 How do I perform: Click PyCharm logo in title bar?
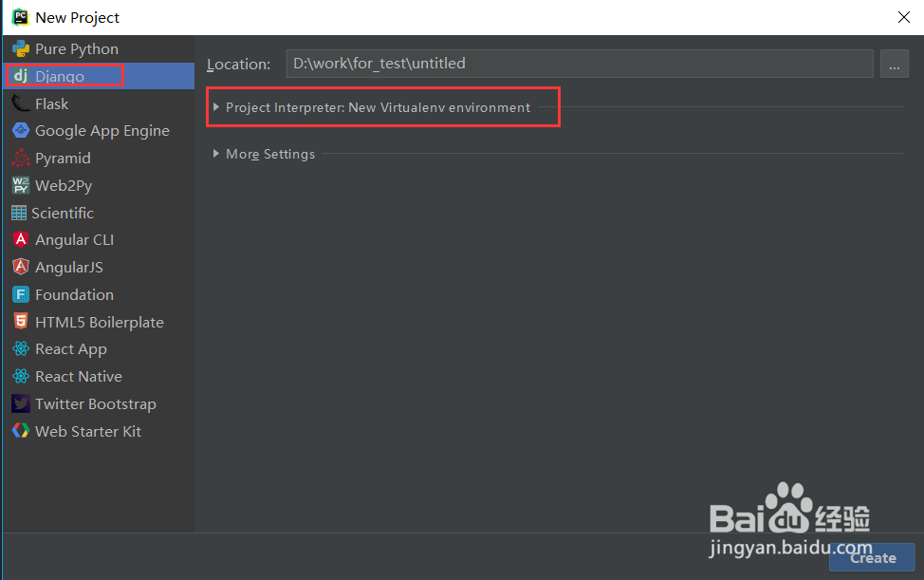[20, 17]
